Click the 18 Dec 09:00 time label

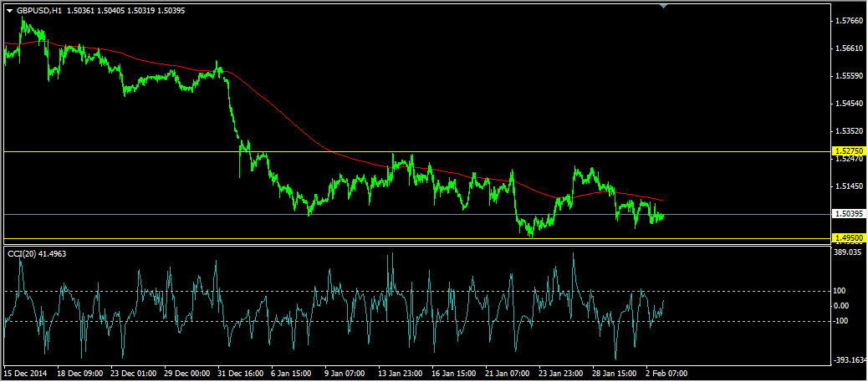tap(81, 374)
